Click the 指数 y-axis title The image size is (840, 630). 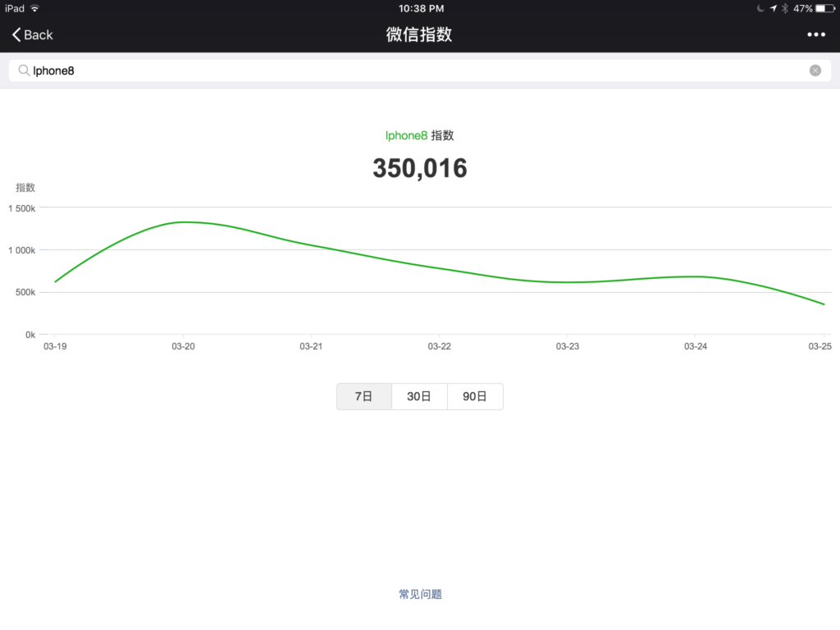pyautogui.click(x=25, y=188)
